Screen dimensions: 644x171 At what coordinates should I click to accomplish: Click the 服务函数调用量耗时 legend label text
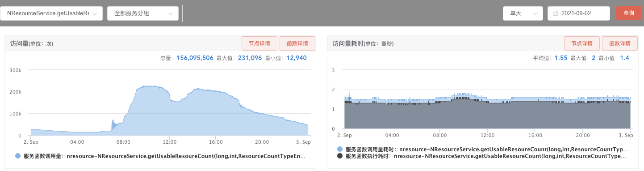(x=487, y=149)
